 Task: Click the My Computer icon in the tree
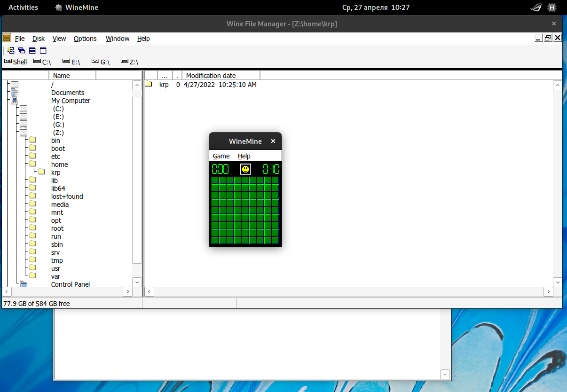15,100
